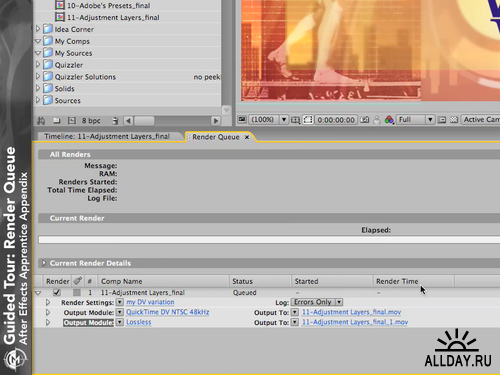Click the show last snapshot icon
This screenshot has height=375, width=500.
377,120
